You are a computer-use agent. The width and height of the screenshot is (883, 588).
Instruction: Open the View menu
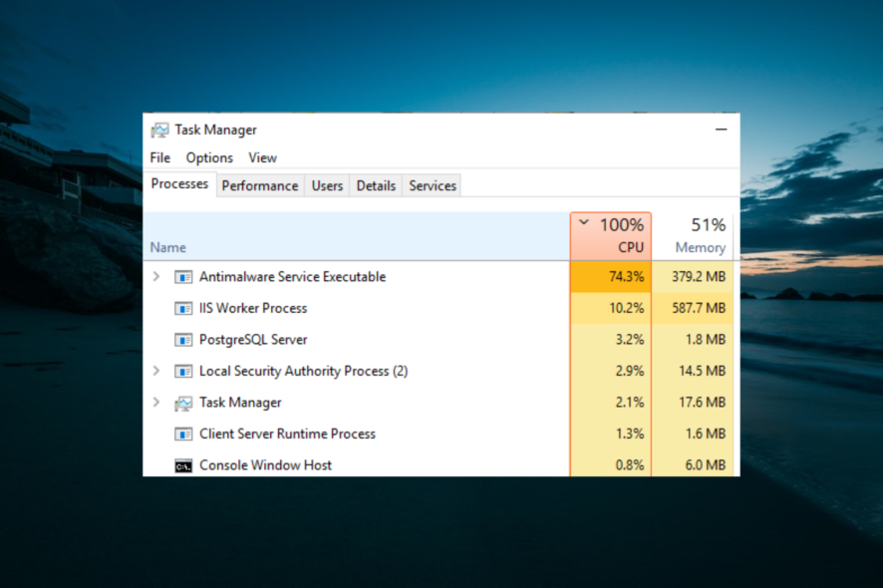(262, 157)
